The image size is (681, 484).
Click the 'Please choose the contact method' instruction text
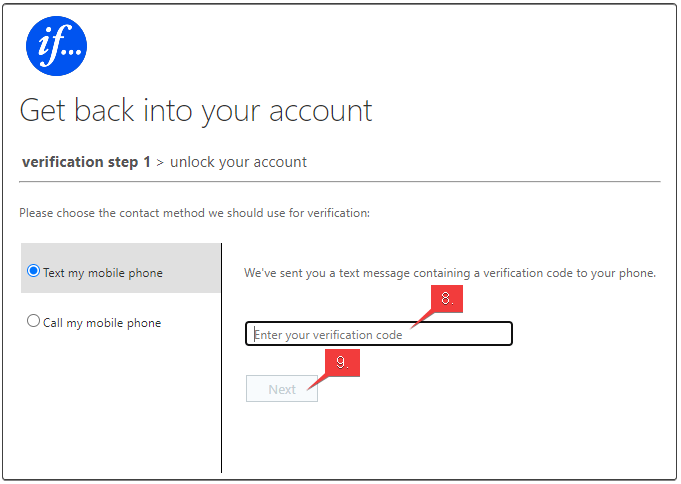195,213
